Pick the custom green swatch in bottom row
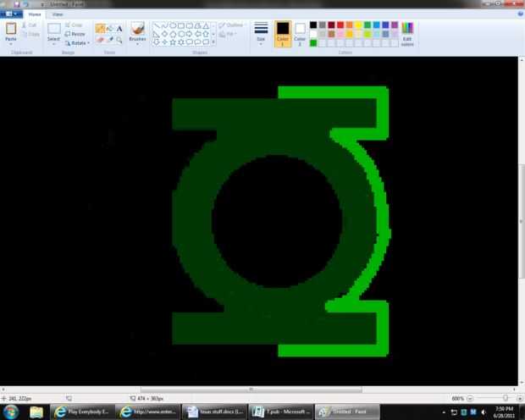525x420 pixels. [x=313, y=43]
